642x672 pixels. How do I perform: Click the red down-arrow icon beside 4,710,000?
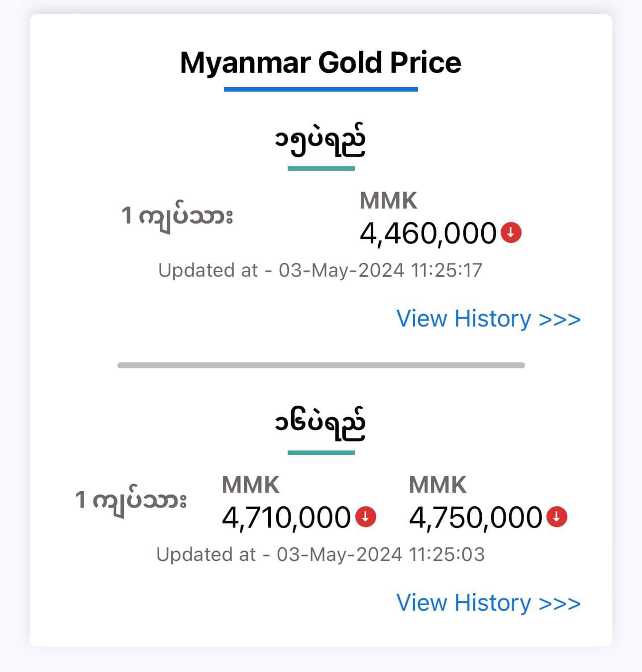tap(366, 517)
